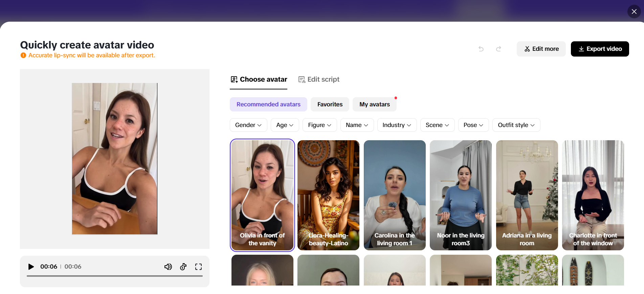Play the avatar video preview
The width and height of the screenshot is (644, 294).
[31, 267]
